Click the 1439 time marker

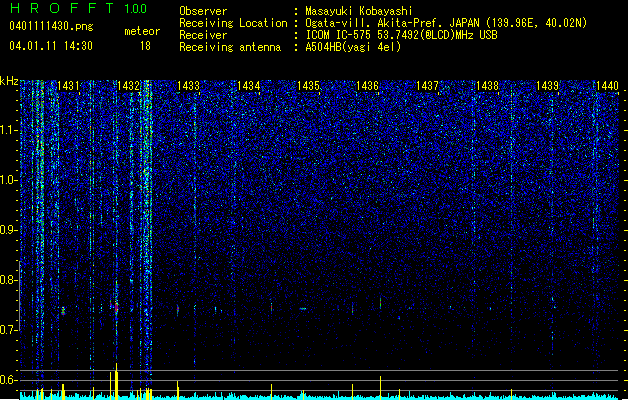(x=547, y=86)
